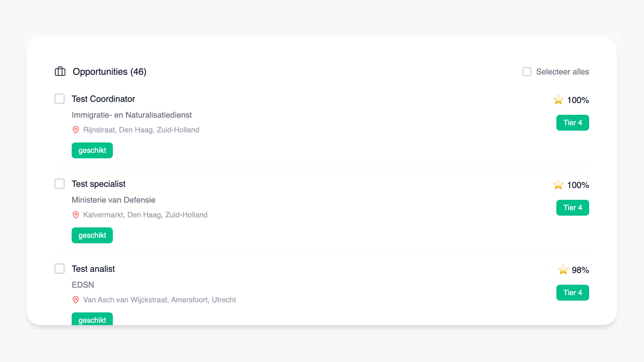Click the briefcase icon beside Opportunities

(x=60, y=71)
